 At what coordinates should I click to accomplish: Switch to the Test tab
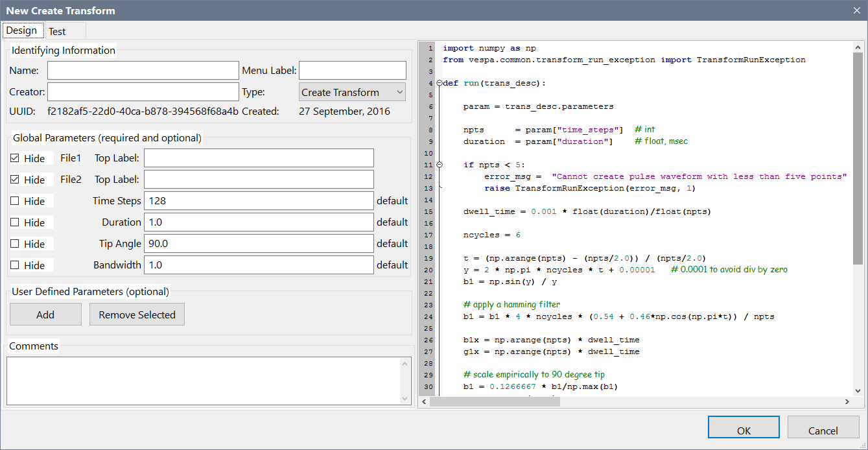point(57,31)
